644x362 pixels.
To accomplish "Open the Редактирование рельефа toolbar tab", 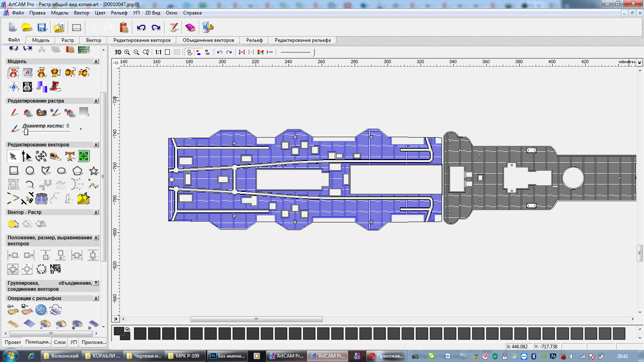I will 303,40.
